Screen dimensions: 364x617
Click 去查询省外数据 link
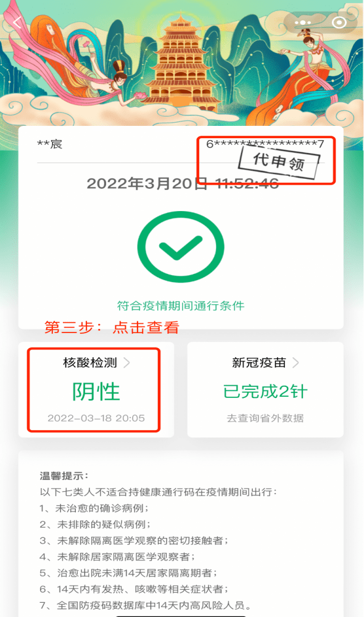coord(265,418)
